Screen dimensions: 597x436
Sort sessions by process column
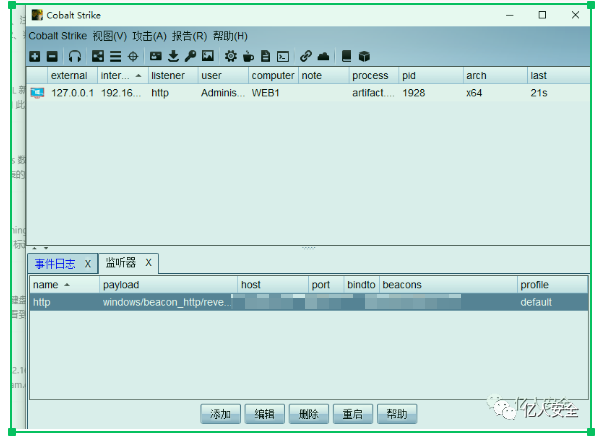coord(374,75)
